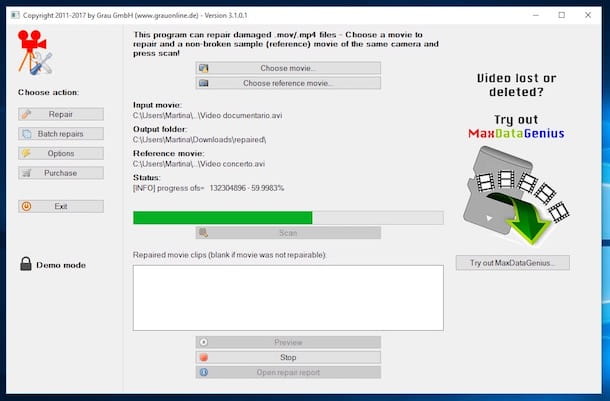Click the green scan progress bar
Image resolution: width=610 pixels, height=401 pixels.
(288, 218)
